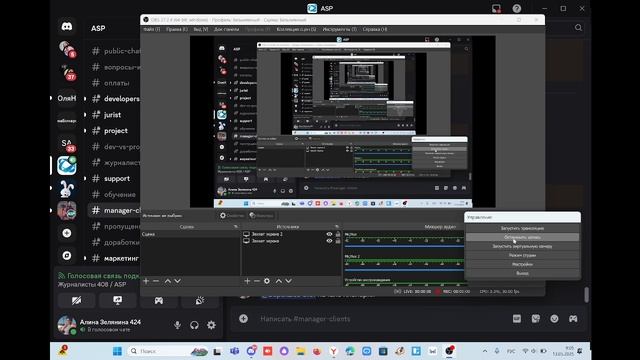The width and height of the screenshot is (640, 360).
Task: Expand the developers channel arrow
Action: [x=85, y=99]
